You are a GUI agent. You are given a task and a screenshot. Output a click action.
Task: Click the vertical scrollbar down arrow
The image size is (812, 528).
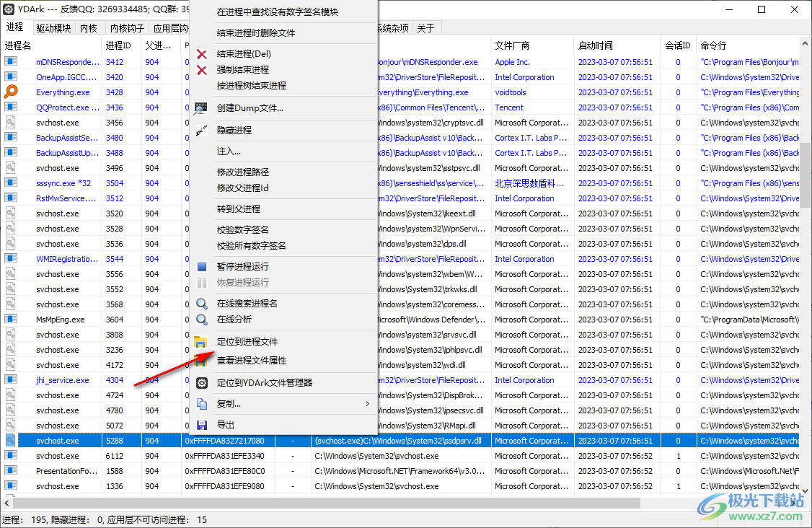coord(806,490)
